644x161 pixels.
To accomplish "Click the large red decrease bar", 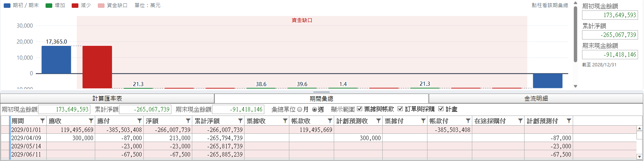I will coord(97,67).
